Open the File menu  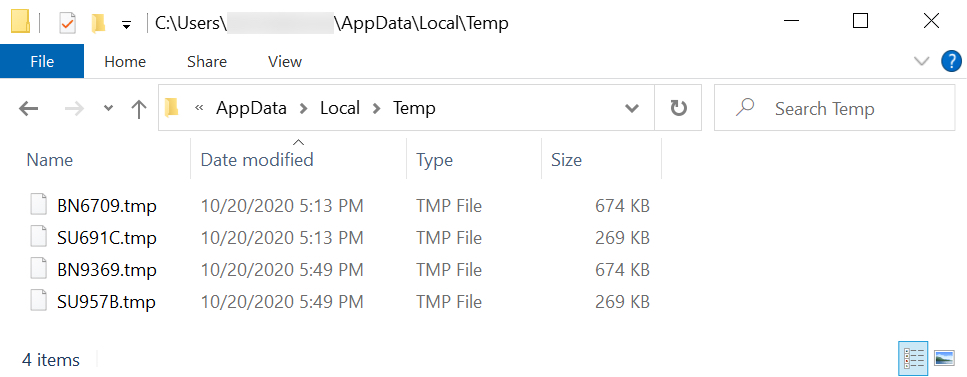point(42,62)
